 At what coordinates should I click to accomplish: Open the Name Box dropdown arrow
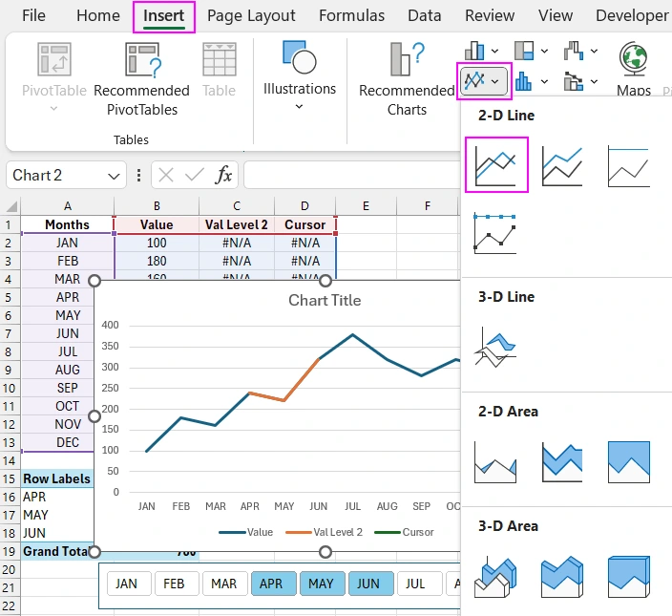115,175
